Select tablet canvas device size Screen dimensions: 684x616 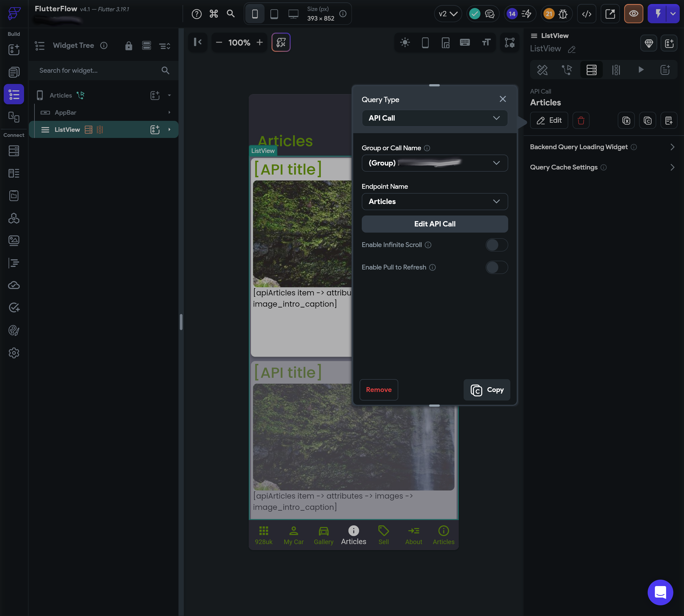pyautogui.click(x=274, y=14)
